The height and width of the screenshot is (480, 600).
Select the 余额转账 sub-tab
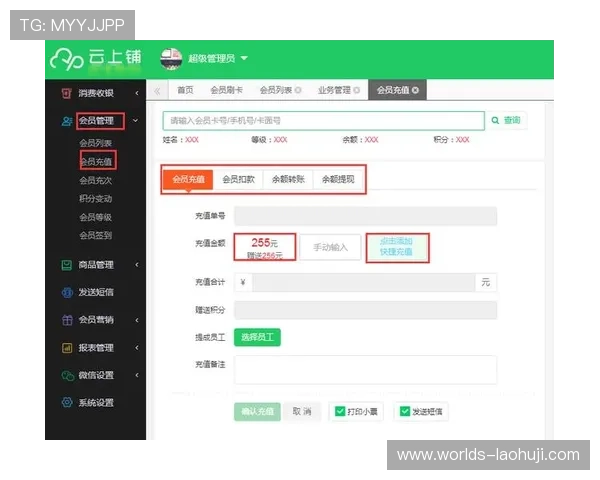click(x=288, y=179)
